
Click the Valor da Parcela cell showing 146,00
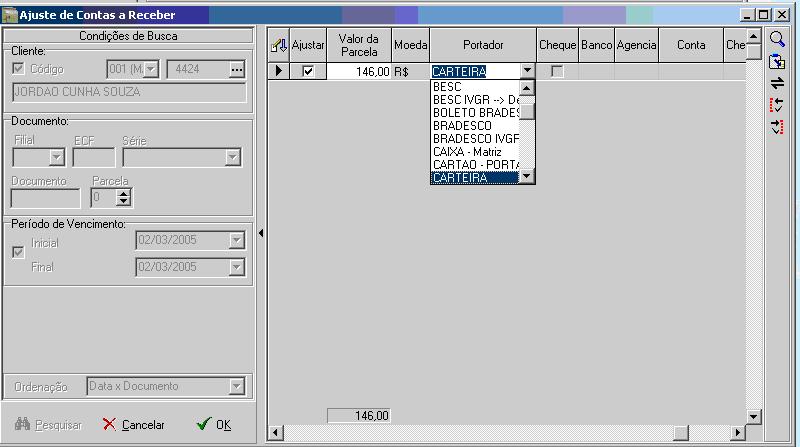(x=360, y=71)
